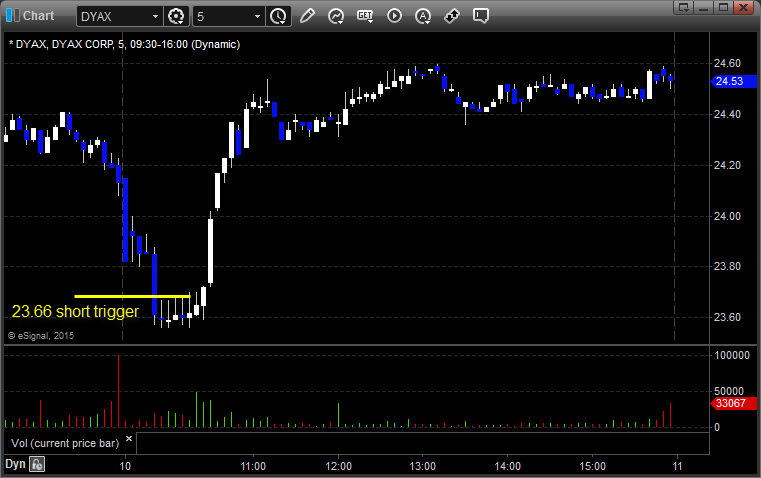Toggle the Dyn lock icon
This screenshot has height=478, width=761.
(37, 464)
